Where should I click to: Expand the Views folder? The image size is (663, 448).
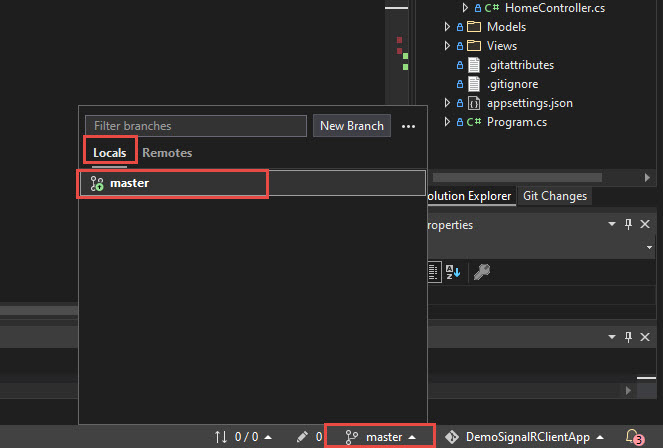point(447,46)
